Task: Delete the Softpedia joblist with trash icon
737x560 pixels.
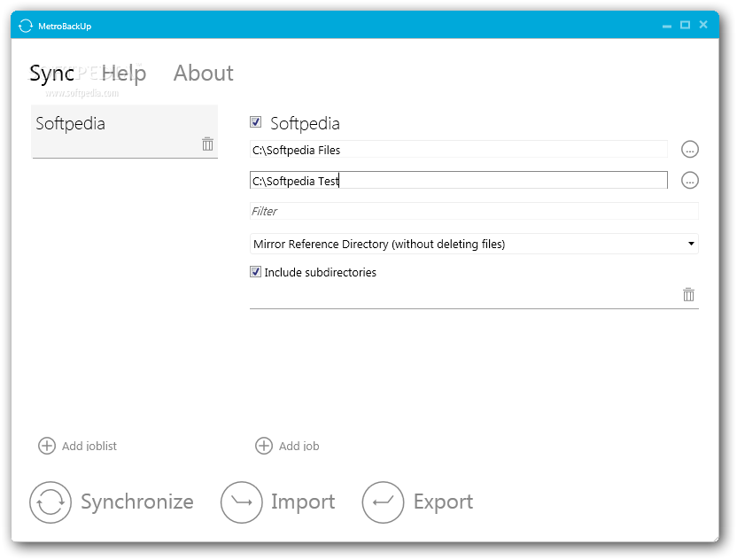Action: click(x=208, y=144)
